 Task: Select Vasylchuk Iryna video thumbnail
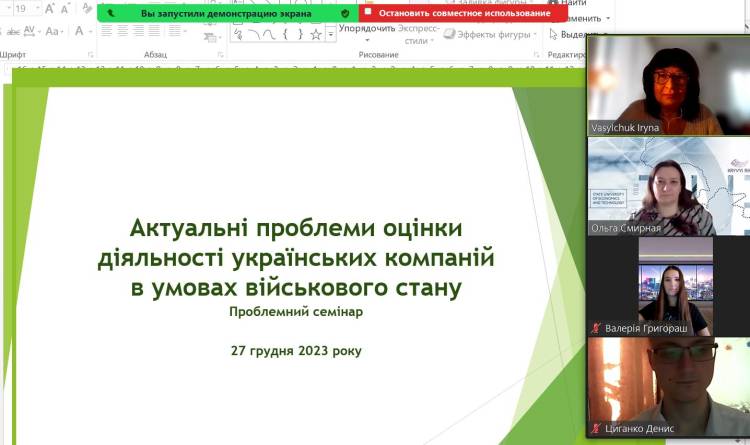click(x=667, y=85)
